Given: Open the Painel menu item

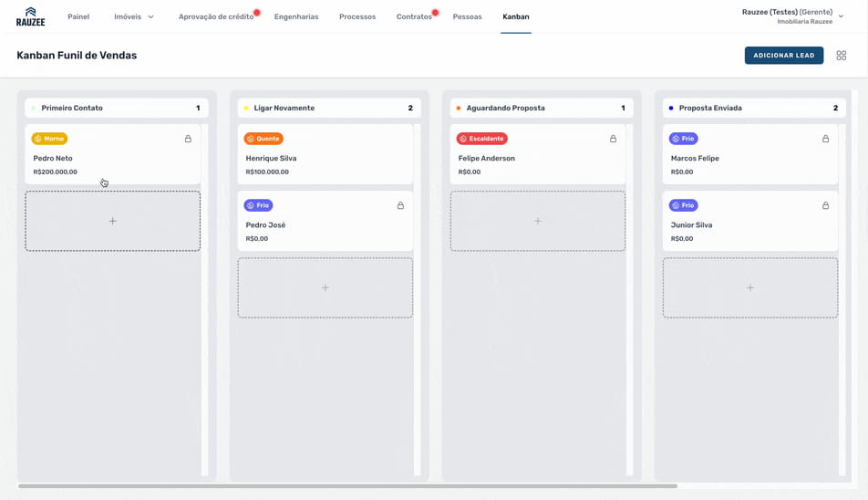Looking at the screenshot, I should (x=78, y=16).
